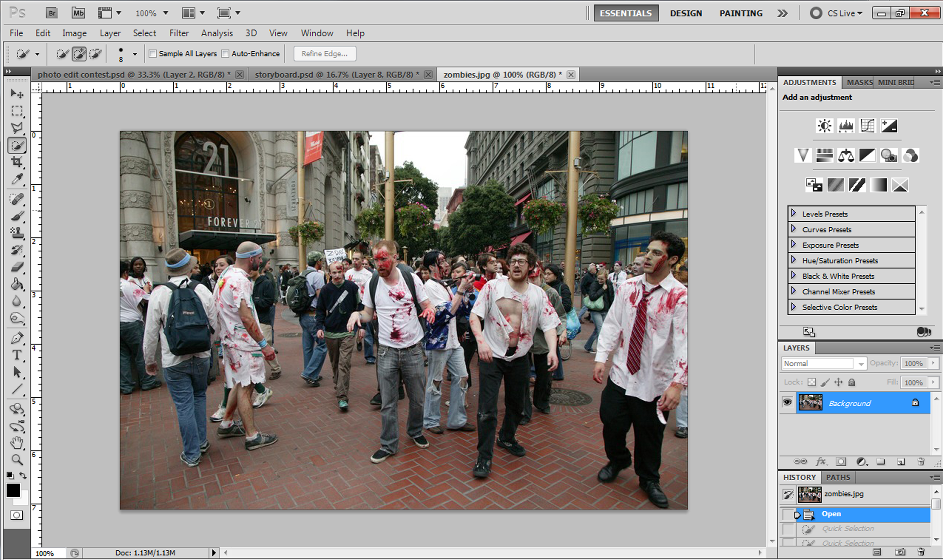Screen dimensions: 943x560
Task: Launch Mini Bridge from application bar
Action: 78,13
